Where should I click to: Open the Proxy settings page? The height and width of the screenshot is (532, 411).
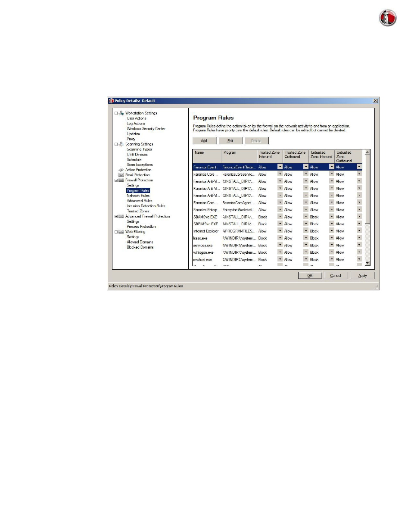(131, 139)
